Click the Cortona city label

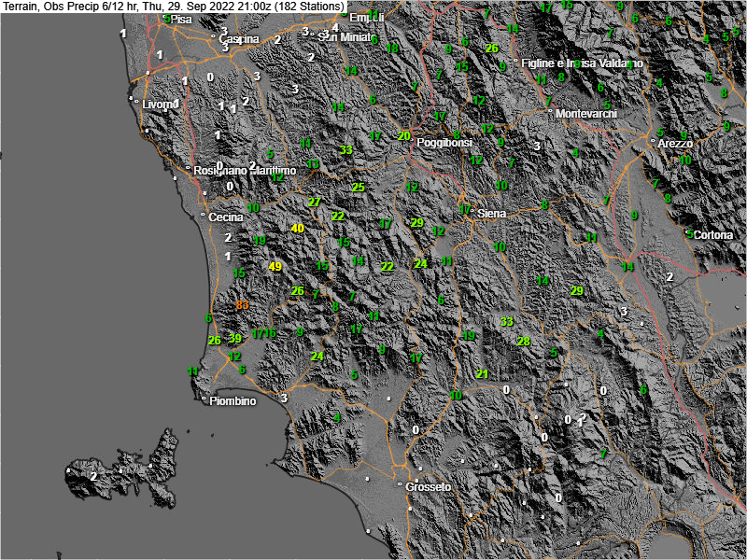[712, 235]
